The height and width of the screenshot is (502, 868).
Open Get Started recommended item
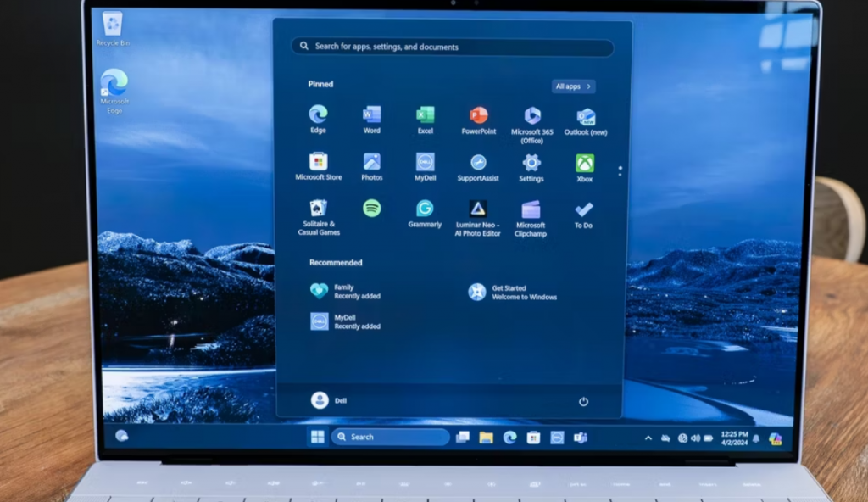[x=477, y=293]
